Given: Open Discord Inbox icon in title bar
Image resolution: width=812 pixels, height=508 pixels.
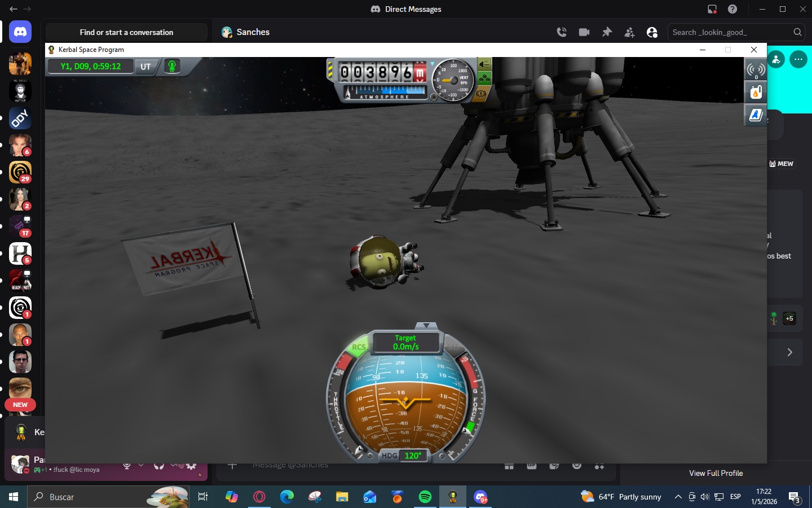Looking at the screenshot, I should 712,9.
